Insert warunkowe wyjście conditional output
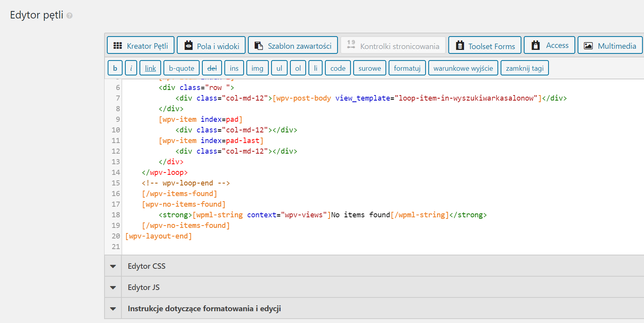Image resolution: width=644 pixels, height=323 pixels. pyautogui.click(x=463, y=68)
